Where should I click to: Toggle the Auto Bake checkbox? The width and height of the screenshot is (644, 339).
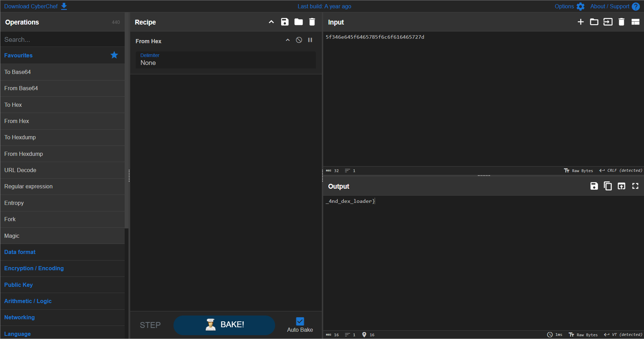300,321
